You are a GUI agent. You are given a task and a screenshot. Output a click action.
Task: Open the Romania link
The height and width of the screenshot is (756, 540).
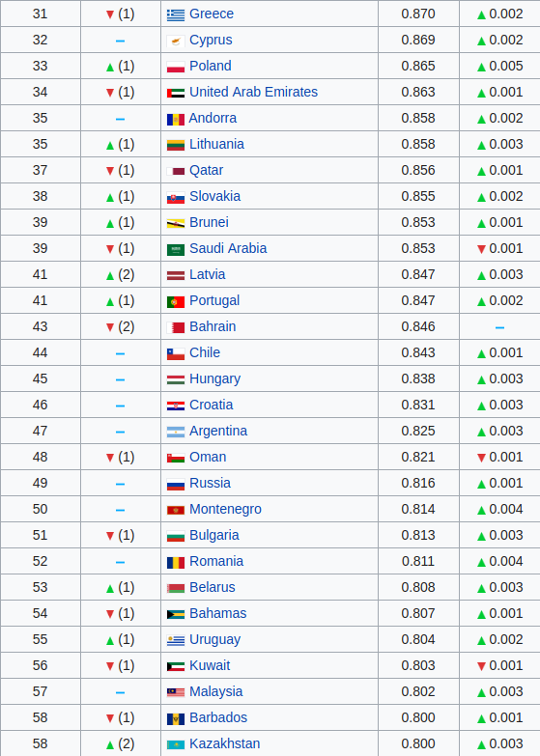click(x=216, y=561)
